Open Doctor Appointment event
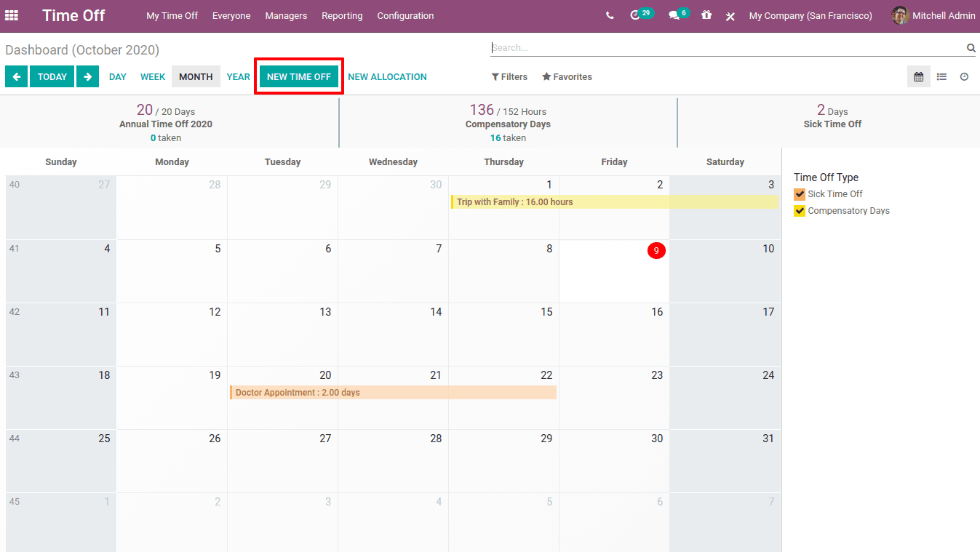Viewport: 980px width, 552px height. (x=393, y=393)
